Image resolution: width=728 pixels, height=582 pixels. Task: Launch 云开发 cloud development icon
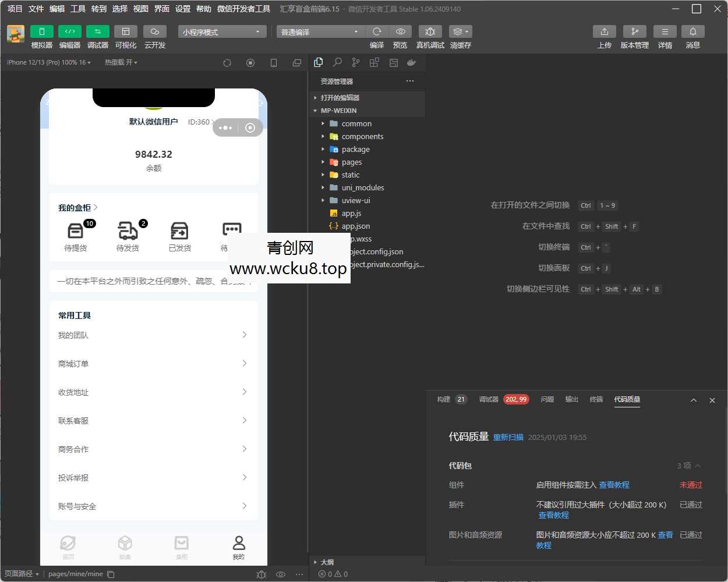[x=154, y=31]
